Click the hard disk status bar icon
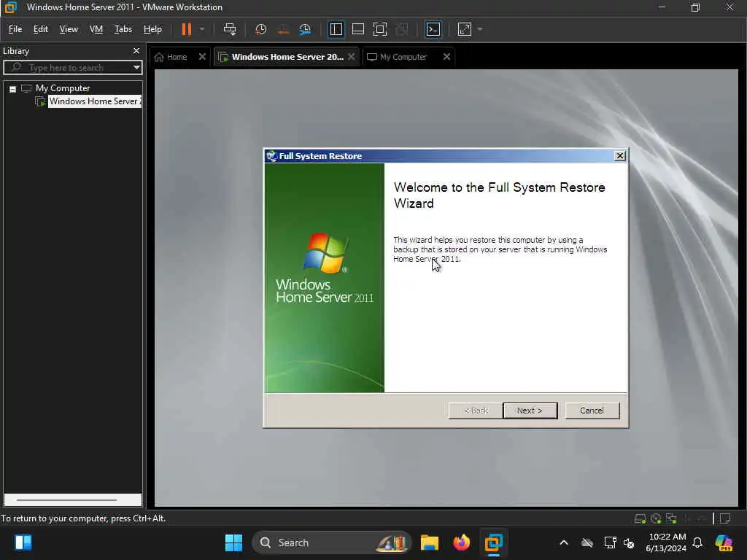The width and height of the screenshot is (747, 560). point(640,518)
